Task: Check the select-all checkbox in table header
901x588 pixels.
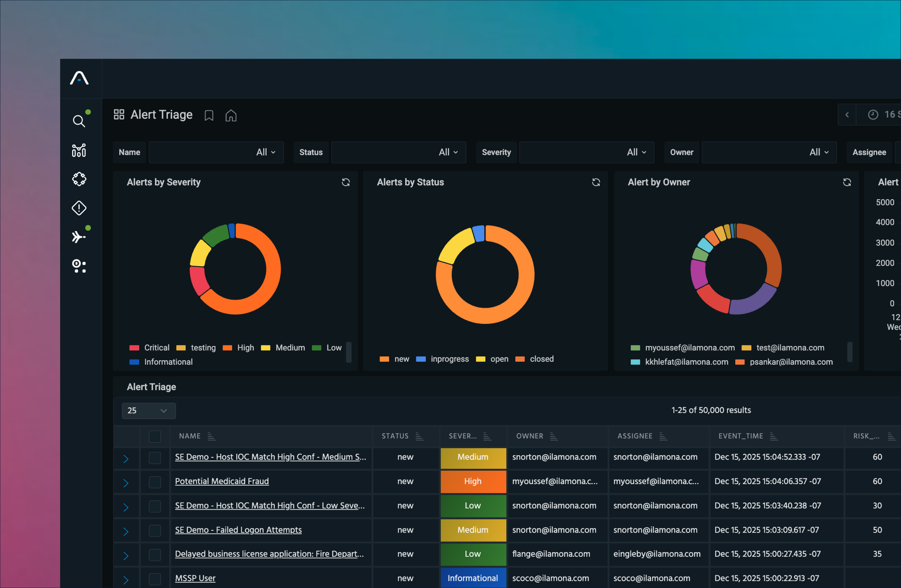Action: 155,436
